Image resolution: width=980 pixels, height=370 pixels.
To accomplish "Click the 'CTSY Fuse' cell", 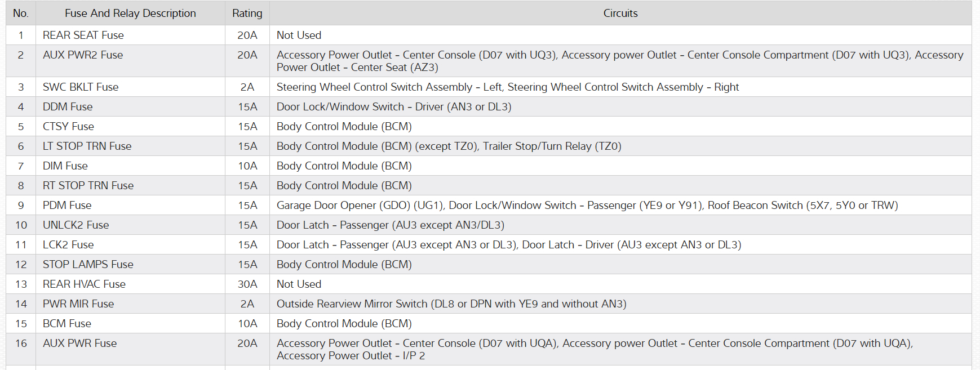I will click(x=68, y=126).
